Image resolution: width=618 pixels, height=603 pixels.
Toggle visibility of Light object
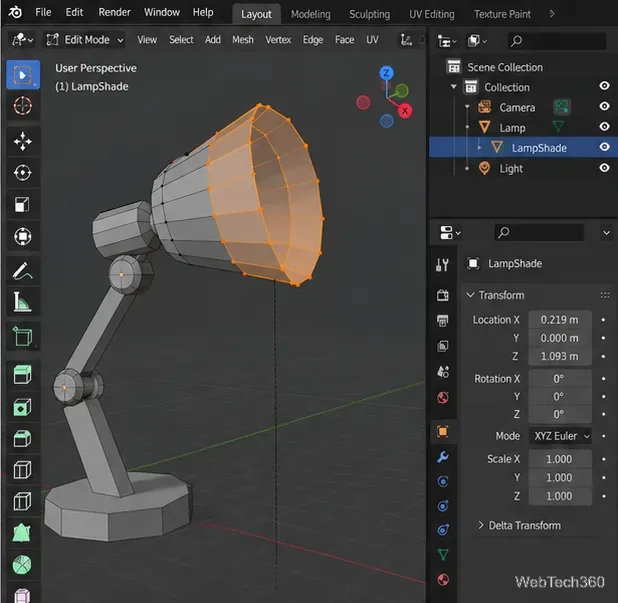point(604,168)
